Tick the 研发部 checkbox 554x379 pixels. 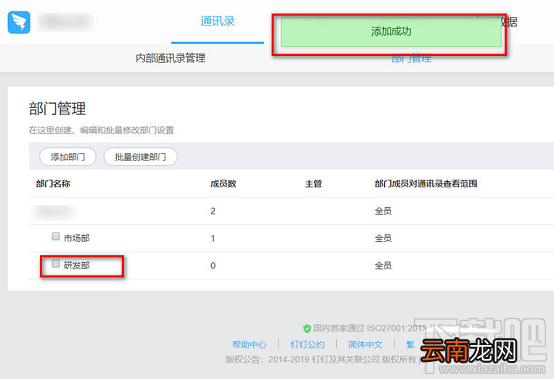coord(56,263)
